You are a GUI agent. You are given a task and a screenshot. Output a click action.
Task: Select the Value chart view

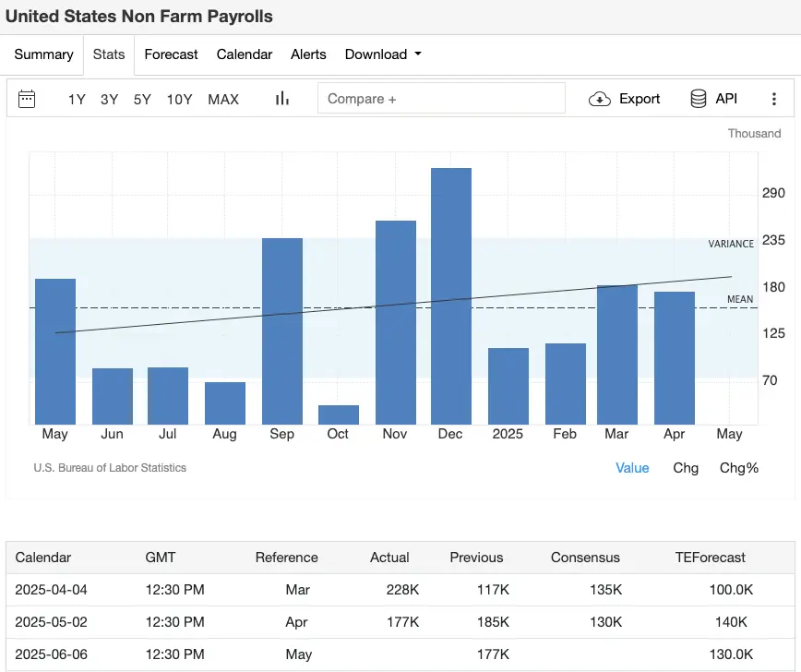coord(632,468)
